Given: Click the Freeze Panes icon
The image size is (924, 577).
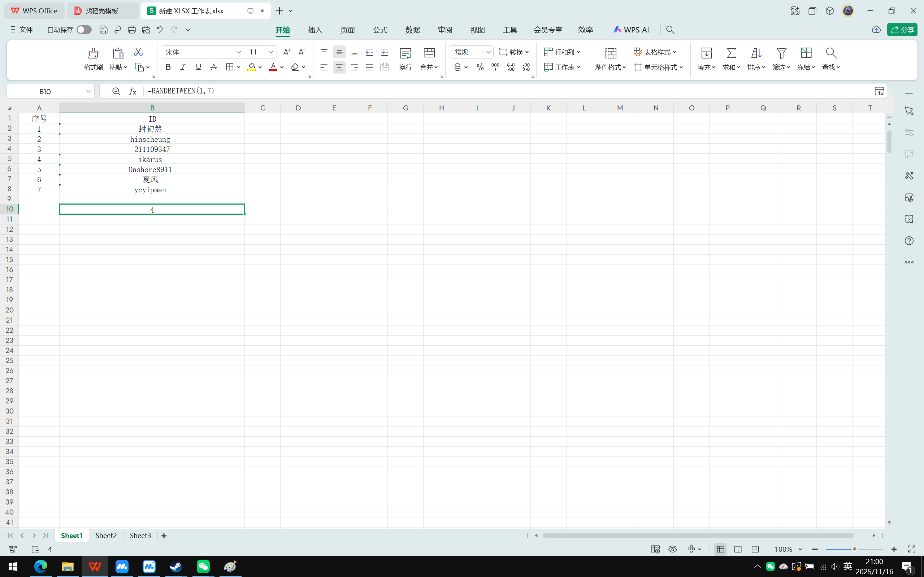Looking at the screenshot, I should [x=806, y=53].
